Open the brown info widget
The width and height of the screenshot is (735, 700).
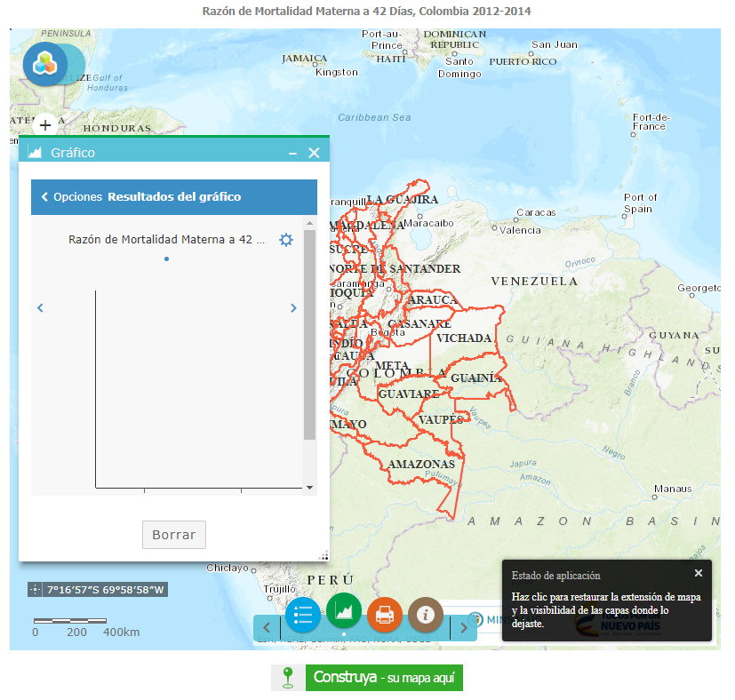[x=426, y=615]
